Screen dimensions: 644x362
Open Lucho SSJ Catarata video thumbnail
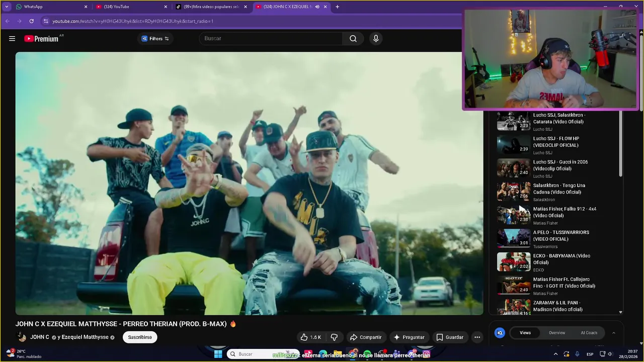514,121
